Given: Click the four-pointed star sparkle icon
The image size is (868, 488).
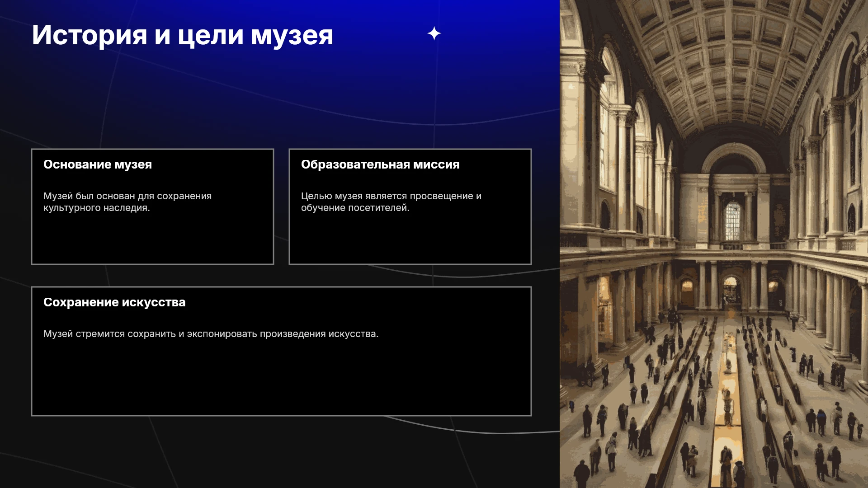Looking at the screenshot, I should coord(434,33).
